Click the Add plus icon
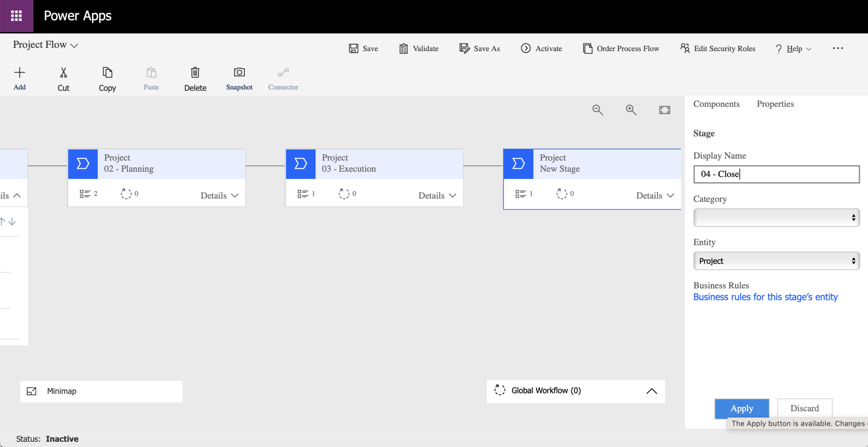 tap(20, 73)
